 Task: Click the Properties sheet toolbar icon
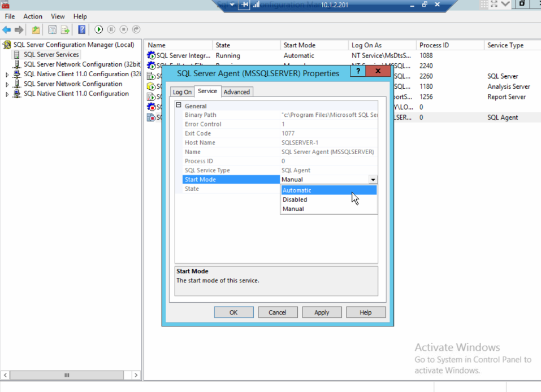coord(52,29)
